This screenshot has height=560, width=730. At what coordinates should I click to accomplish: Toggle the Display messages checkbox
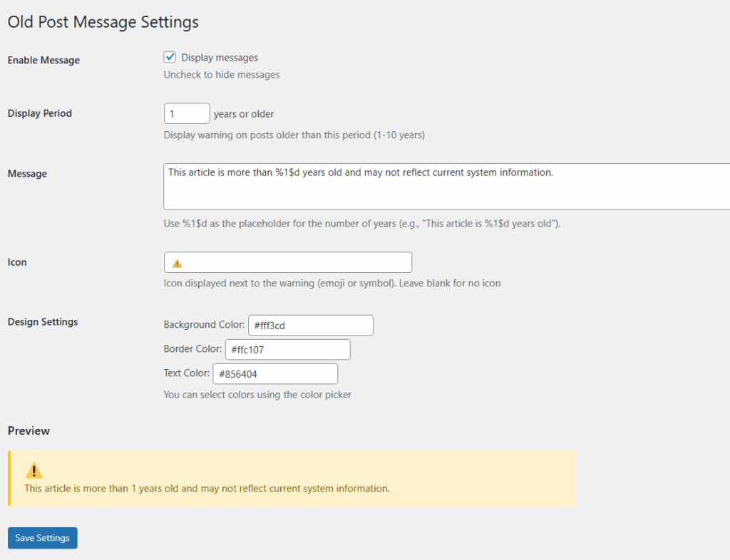[x=170, y=58]
